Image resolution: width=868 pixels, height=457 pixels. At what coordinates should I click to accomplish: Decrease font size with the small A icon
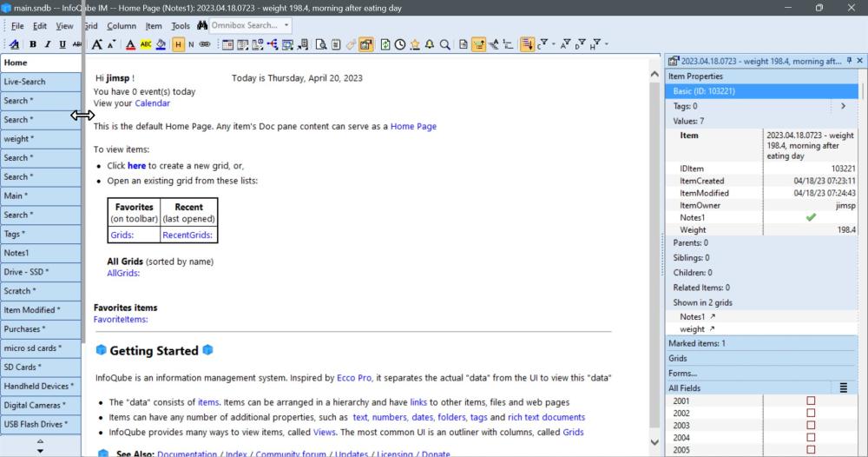(111, 44)
